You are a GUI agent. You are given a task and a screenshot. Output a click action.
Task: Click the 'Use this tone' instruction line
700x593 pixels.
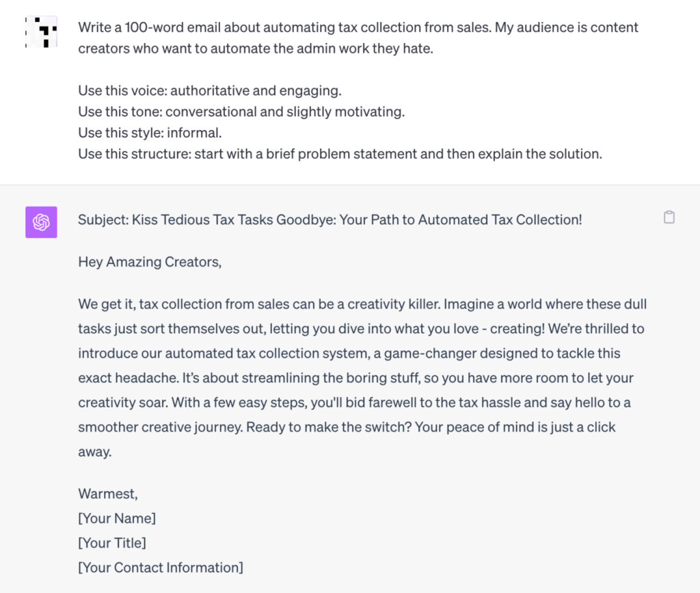click(x=241, y=111)
